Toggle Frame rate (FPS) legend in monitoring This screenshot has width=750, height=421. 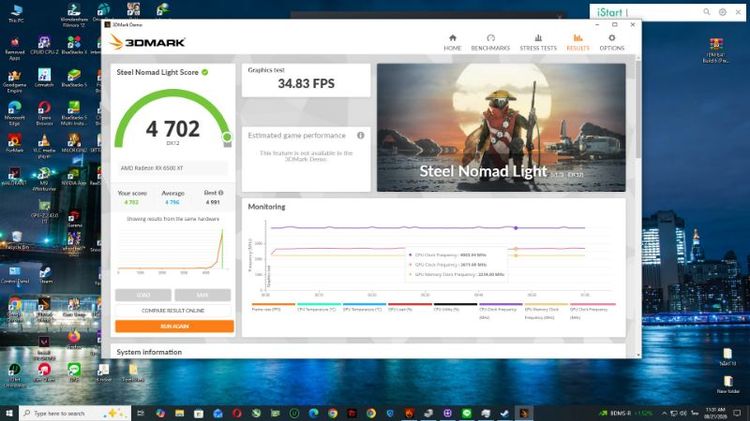273,307
